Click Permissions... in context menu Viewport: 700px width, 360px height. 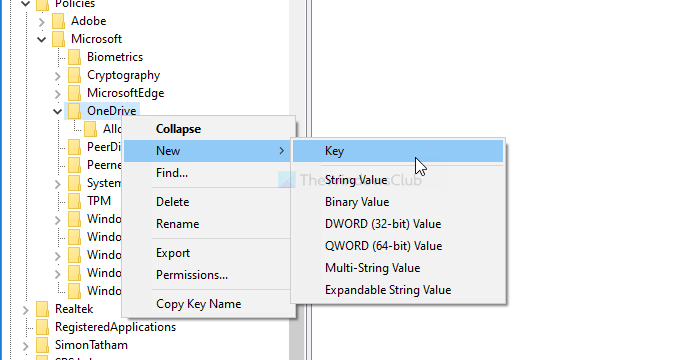coord(192,275)
